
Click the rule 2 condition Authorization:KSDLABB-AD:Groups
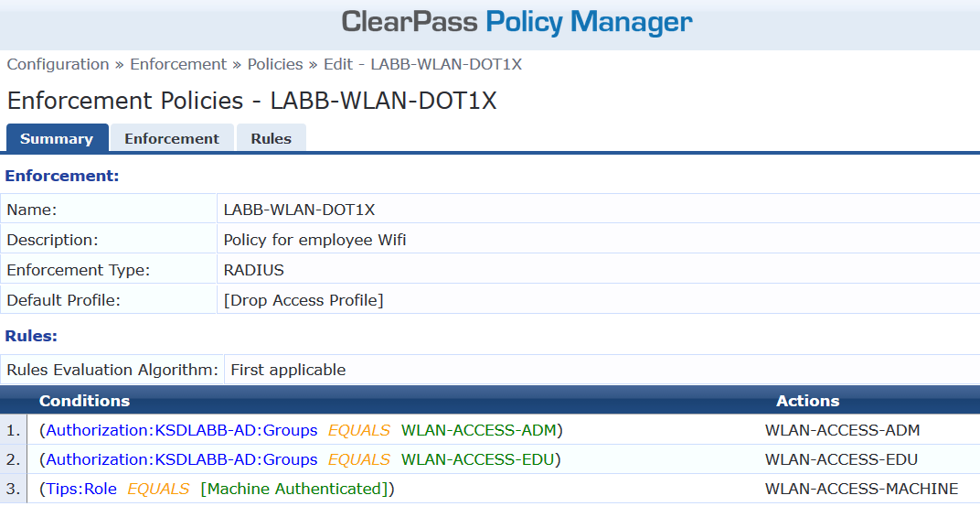click(182, 459)
